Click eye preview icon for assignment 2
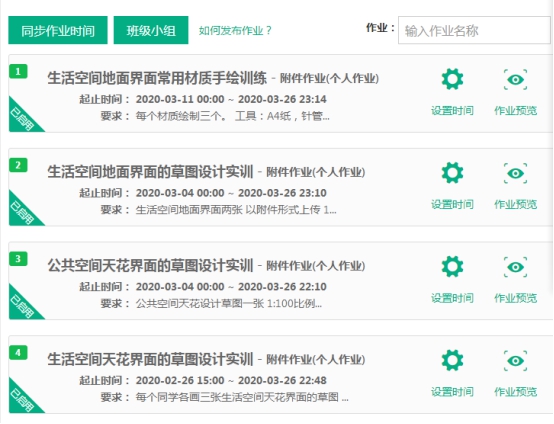554x424 pixels. pyautogui.click(x=515, y=173)
